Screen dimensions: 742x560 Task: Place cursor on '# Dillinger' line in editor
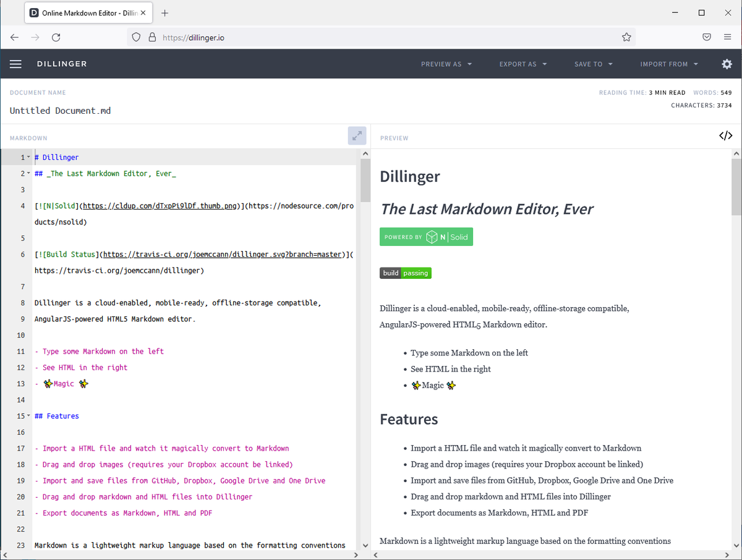click(x=57, y=158)
